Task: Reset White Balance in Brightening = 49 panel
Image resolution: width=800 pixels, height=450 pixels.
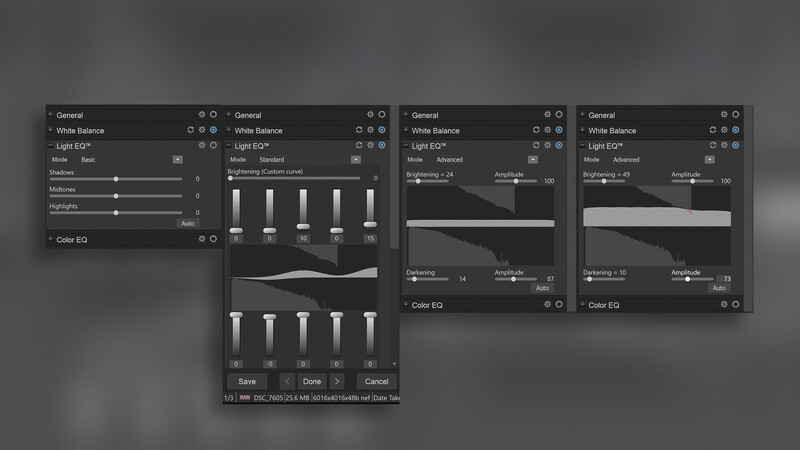Action: [x=712, y=130]
